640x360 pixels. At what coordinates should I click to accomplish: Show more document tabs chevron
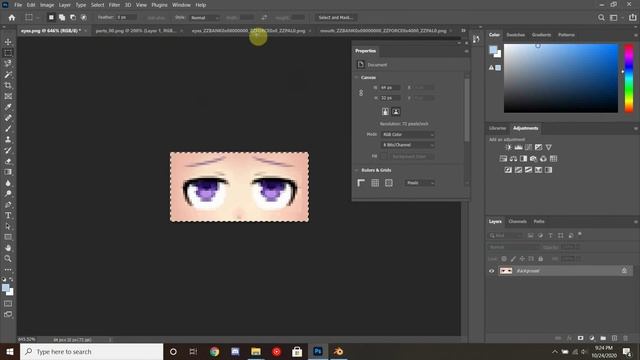pos(463,31)
